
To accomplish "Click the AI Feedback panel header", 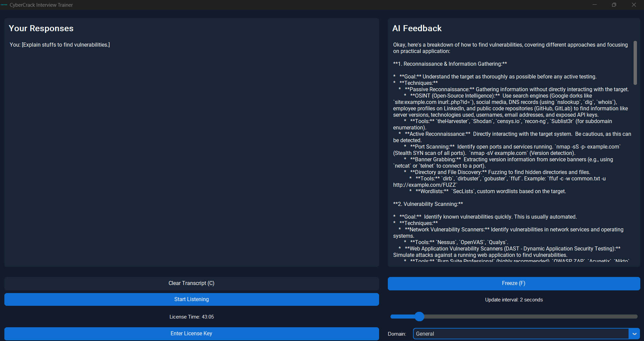I will (x=417, y=29).
